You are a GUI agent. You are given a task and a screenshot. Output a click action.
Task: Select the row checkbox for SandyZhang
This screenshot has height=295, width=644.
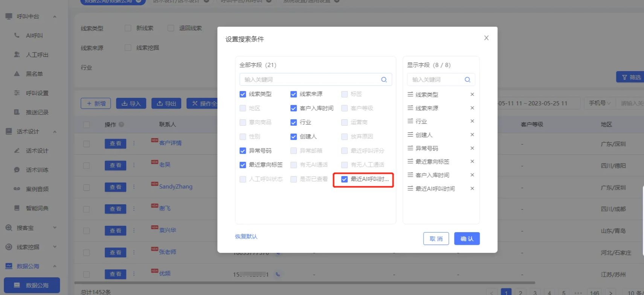(87, 187)
